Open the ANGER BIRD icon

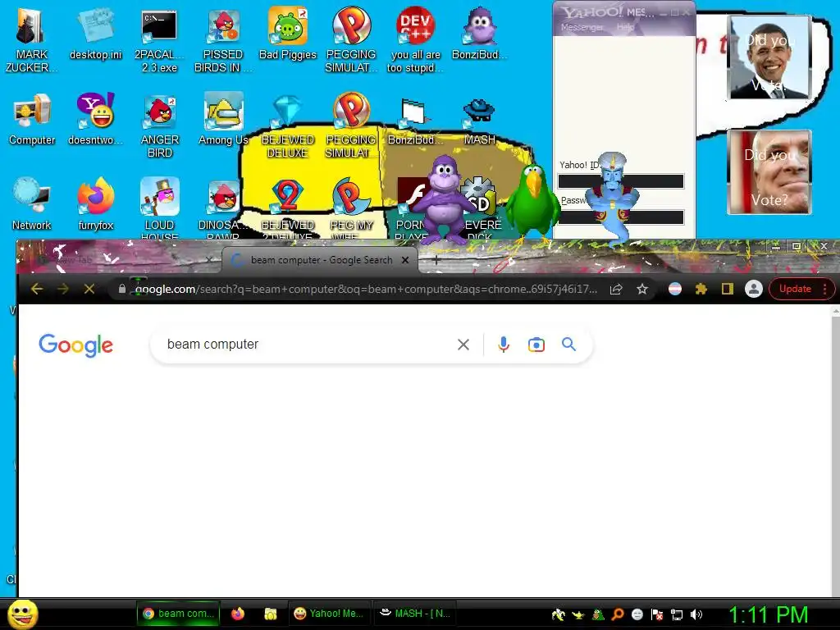[x=159, y=126]
